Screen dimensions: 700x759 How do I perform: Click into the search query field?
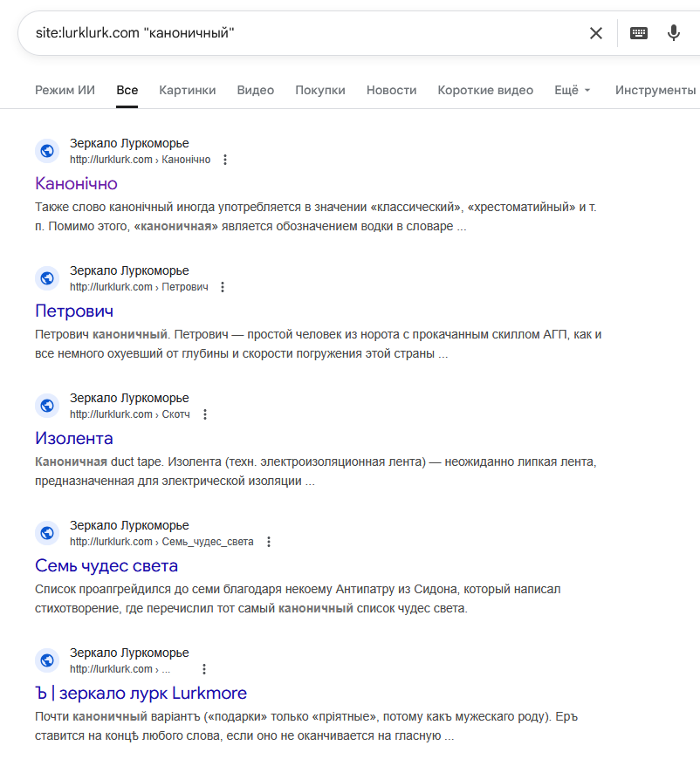(x=305, y=33)
